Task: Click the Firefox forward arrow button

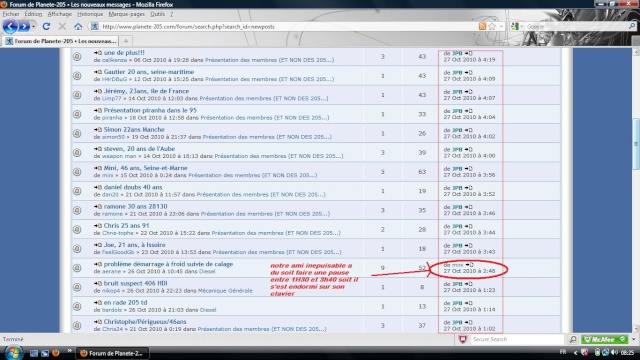Action: click(x=24, y=27)
